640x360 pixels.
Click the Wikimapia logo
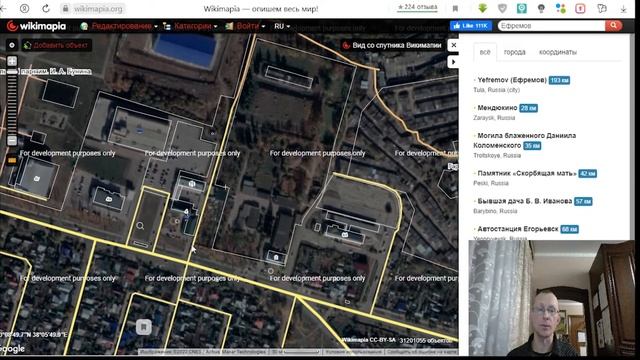37,26
